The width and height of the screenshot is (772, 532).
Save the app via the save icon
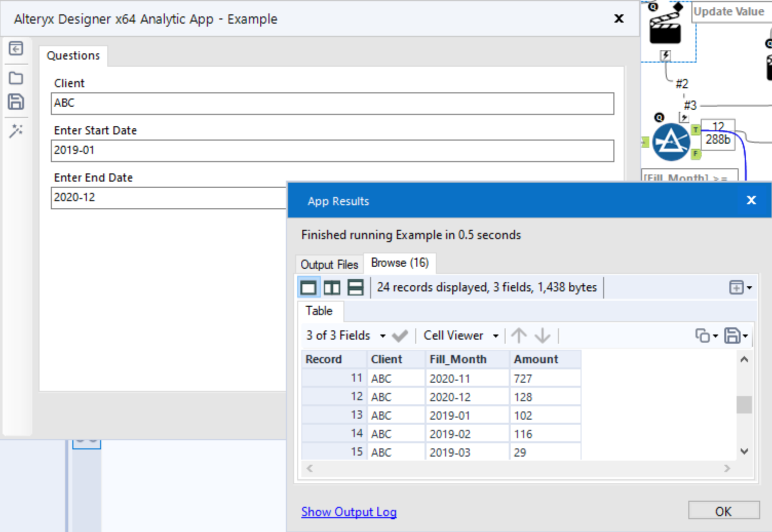[x=16, y=102]
